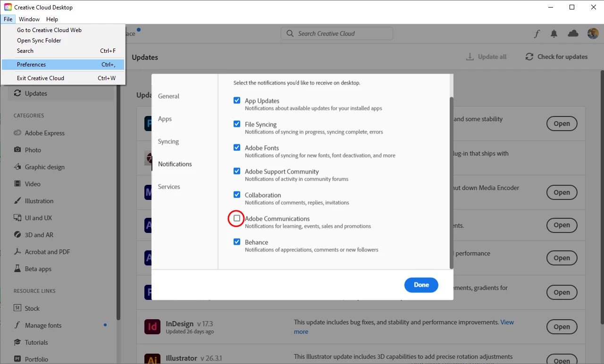Click the Search Creative Cloud field
This screenshot has height=364, width=604.
[337, 33]
